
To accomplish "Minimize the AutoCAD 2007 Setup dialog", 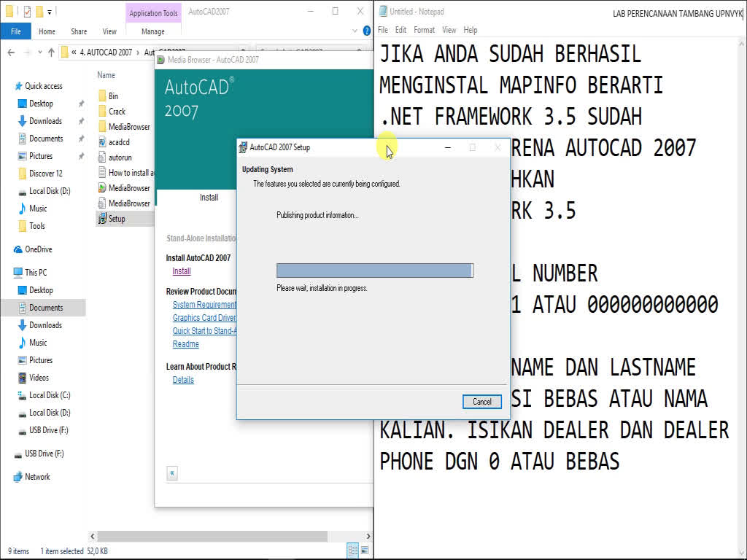I will [x=447, y=147].
